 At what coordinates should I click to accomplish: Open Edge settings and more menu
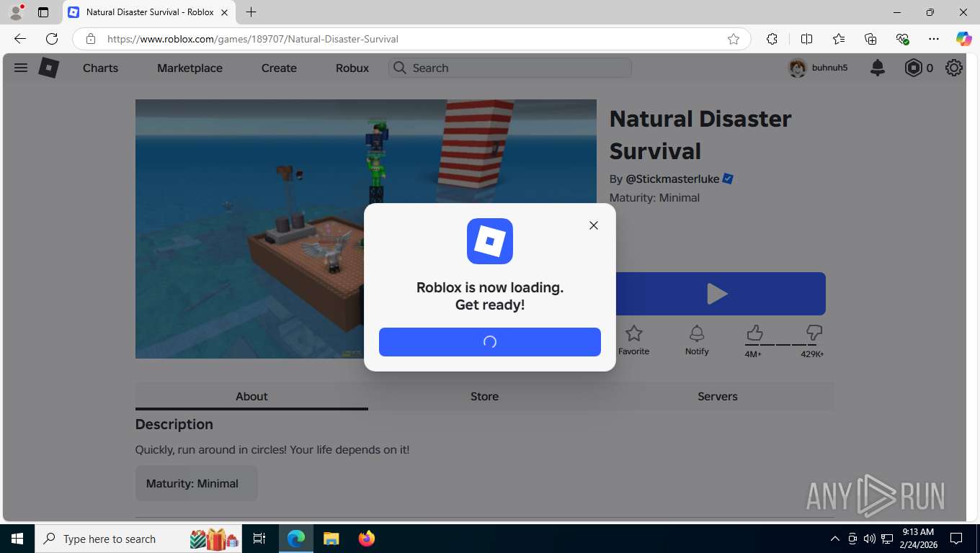click(934, 39)
